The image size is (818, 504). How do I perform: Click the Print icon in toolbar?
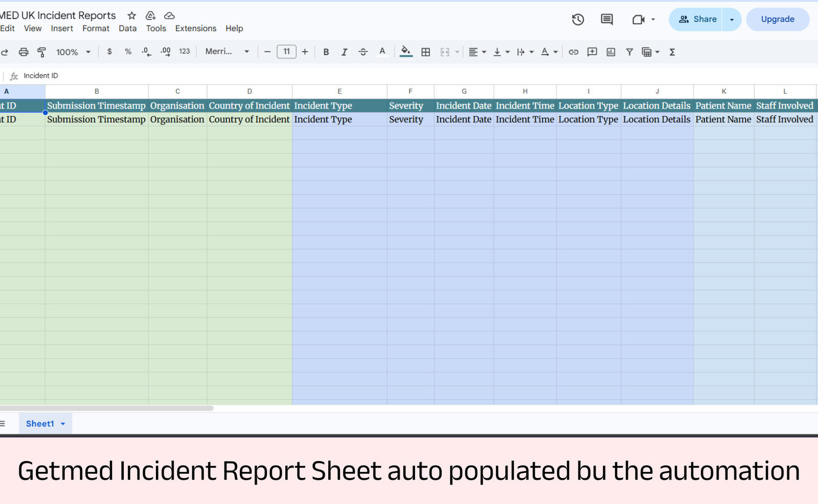24,52
